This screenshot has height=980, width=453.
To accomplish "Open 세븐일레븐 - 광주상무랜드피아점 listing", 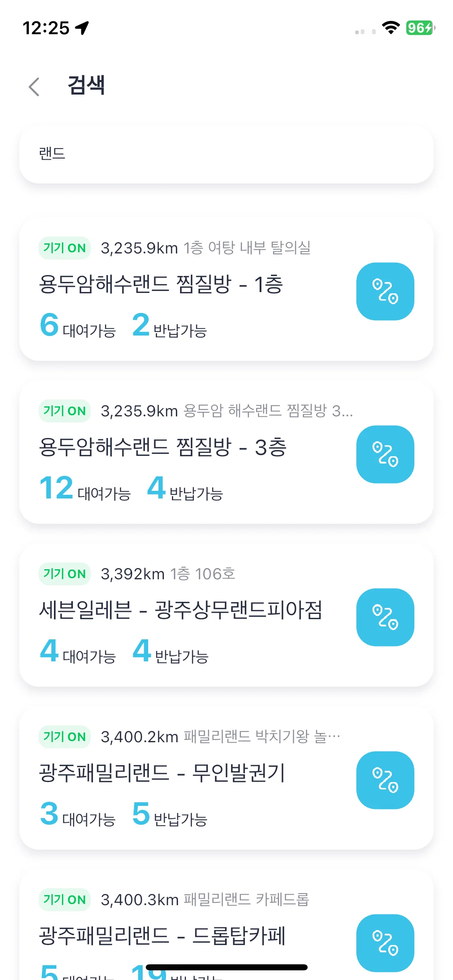I will point(226,615).
